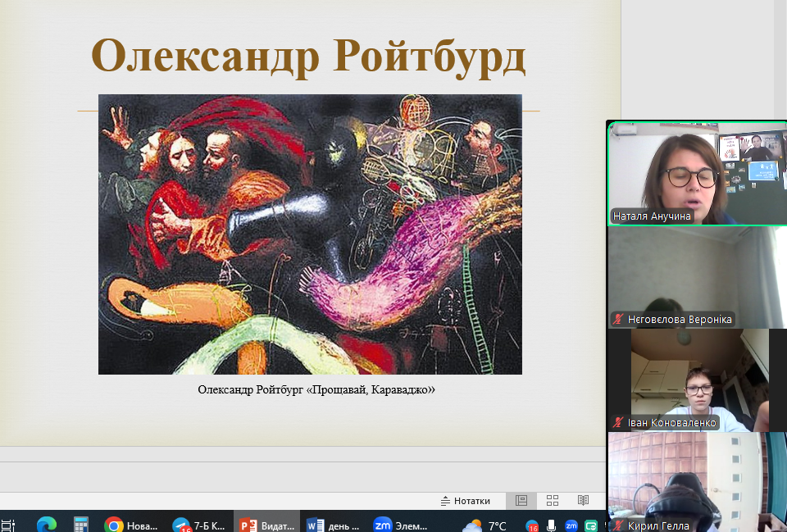Switch to Reading view
787x532 pixels.
(x=583, y=500)
